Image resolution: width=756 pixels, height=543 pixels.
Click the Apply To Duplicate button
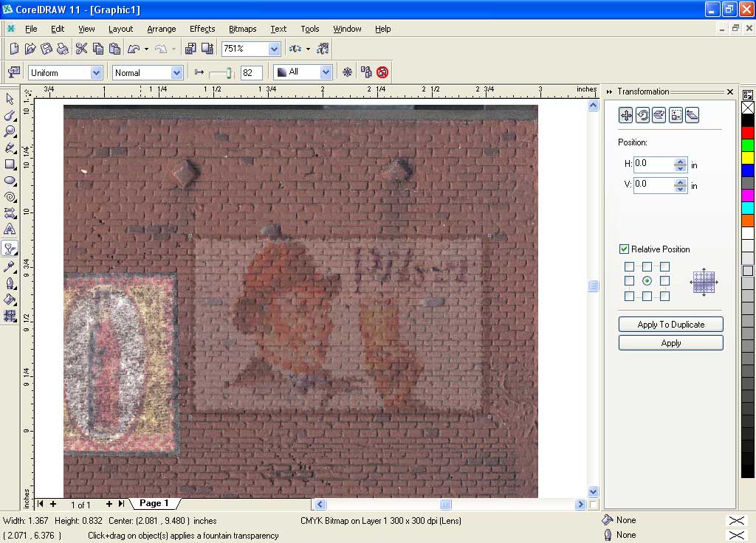(670, 325)
